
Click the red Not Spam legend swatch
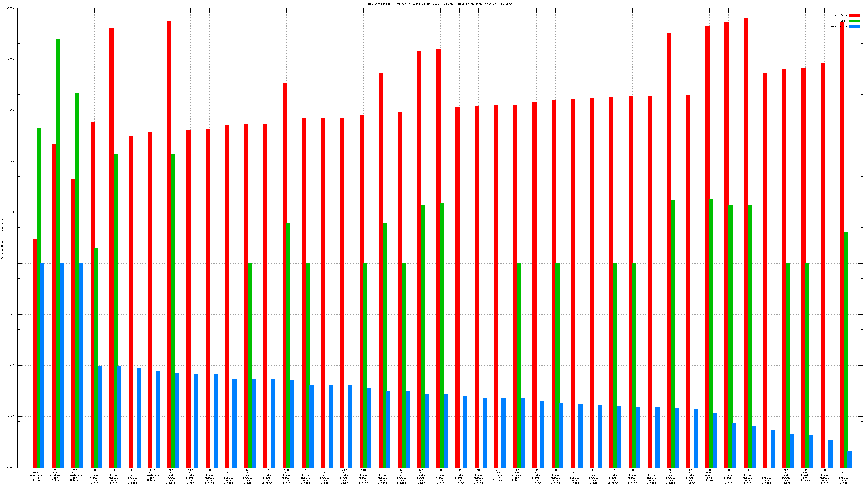(x=854, y=15)
